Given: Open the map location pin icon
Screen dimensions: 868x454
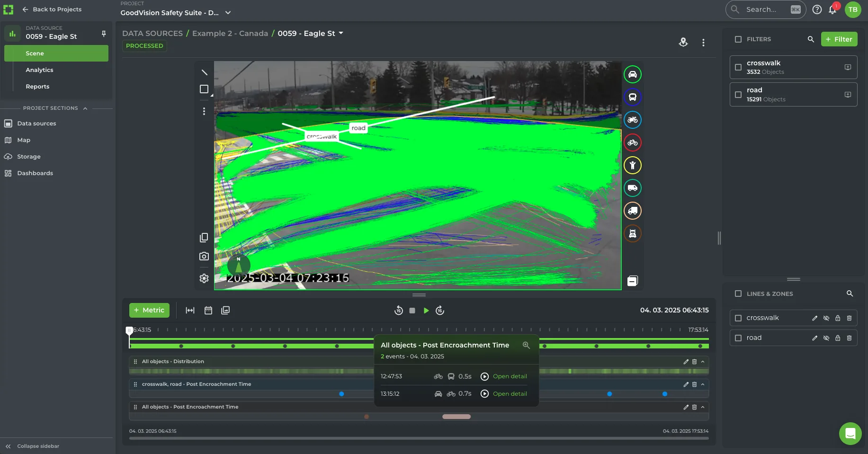Looking at the screenshot, I should [683, 42].
